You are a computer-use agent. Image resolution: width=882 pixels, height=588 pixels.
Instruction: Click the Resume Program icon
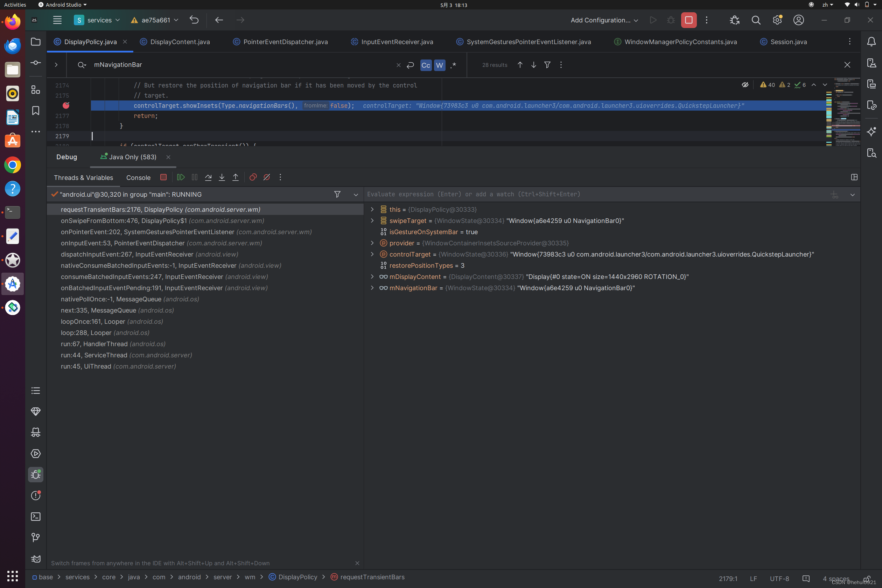181,177
